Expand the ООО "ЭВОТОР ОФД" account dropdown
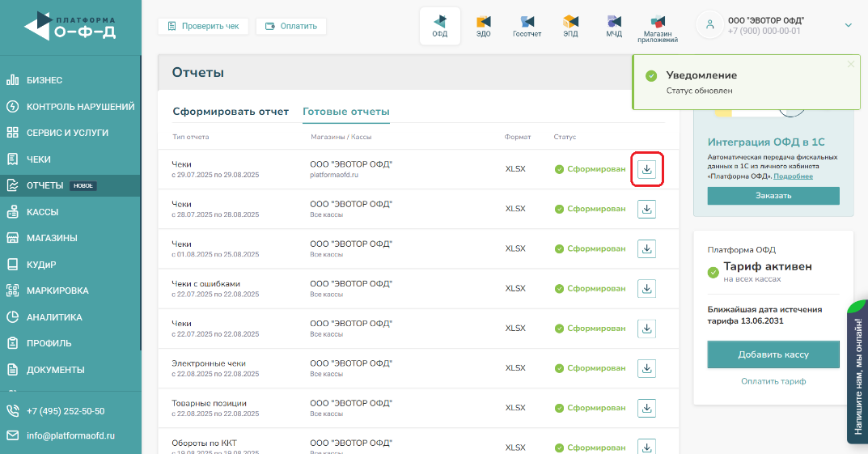Image resolution: width=868 pixels, height=454 pixels. click(x=848, y=25)
